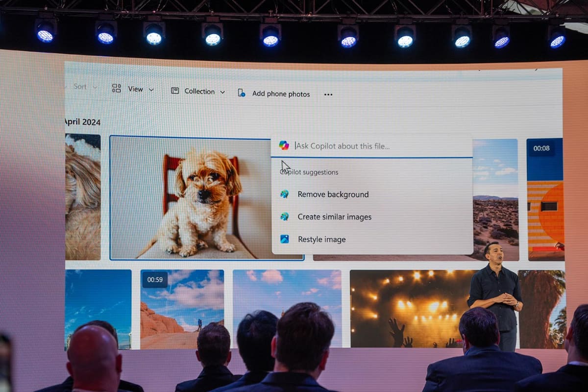Click the April 2024 heading
Screen dimensions: 588x392
[82, 122]
